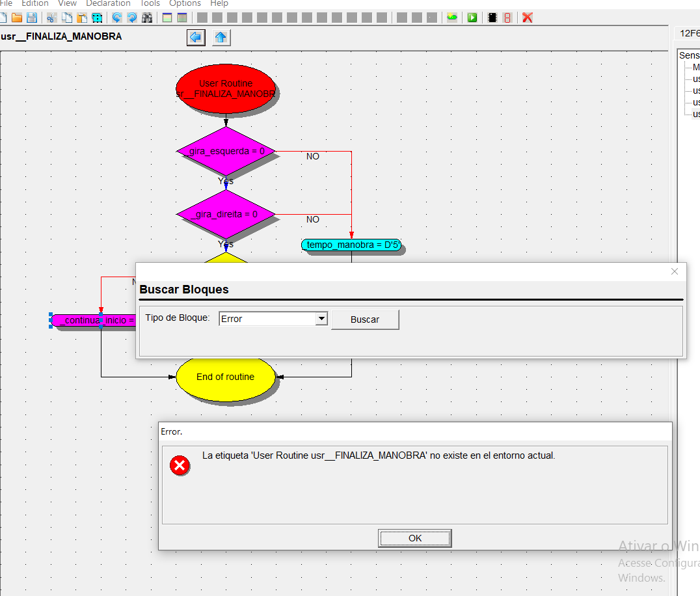
Task: Open a file with the folder icon
Action: 17,18
